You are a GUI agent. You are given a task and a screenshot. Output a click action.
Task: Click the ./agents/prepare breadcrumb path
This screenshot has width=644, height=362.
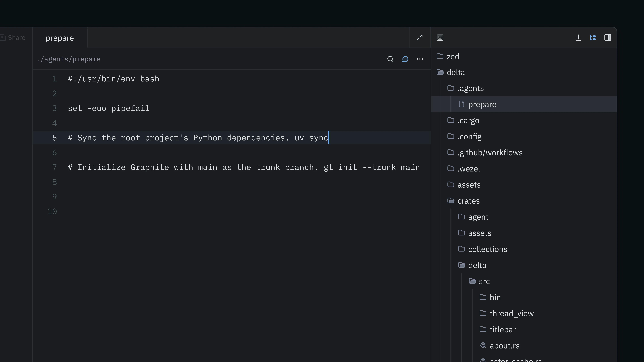pos(69,59)
